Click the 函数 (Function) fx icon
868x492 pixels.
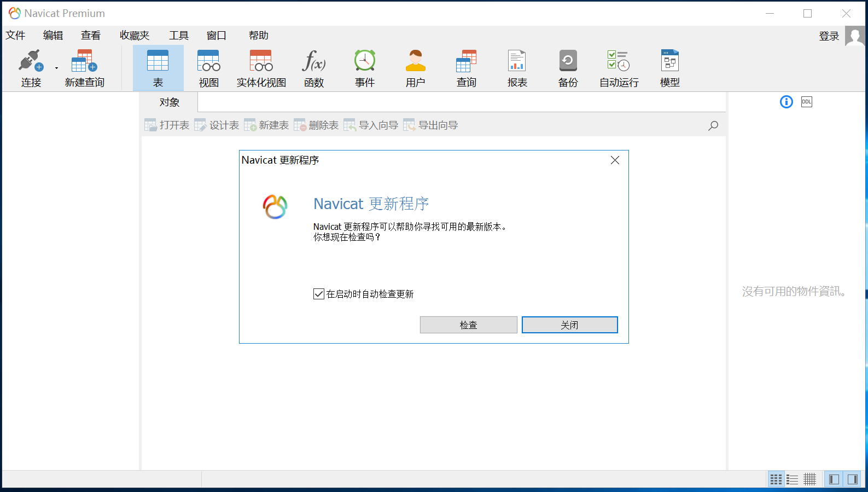(x=314, y=68)
